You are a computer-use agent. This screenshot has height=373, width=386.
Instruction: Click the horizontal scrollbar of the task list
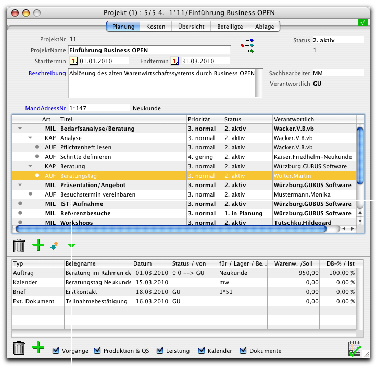pyautogui.click(x=171, y=229)
